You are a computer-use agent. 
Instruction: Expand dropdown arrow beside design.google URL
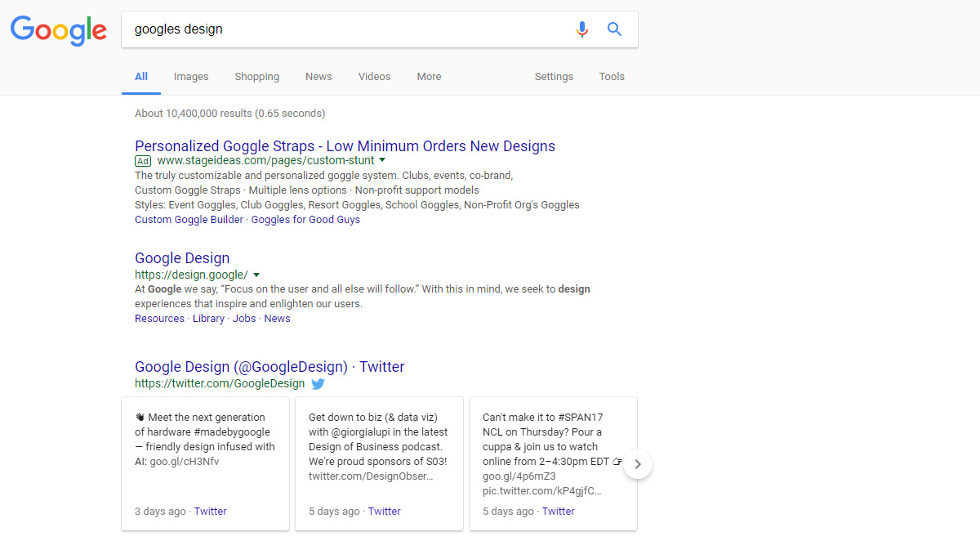pos(256,275)
